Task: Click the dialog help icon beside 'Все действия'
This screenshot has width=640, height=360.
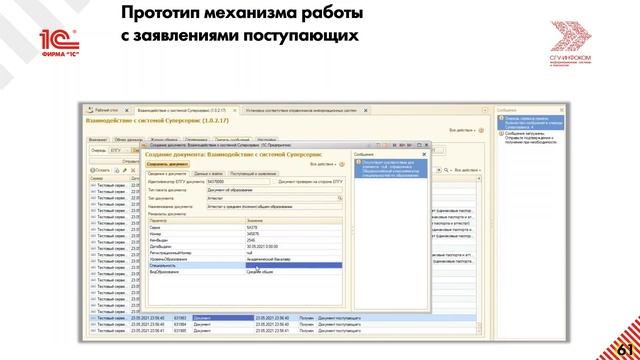Action: pos(342,164)
